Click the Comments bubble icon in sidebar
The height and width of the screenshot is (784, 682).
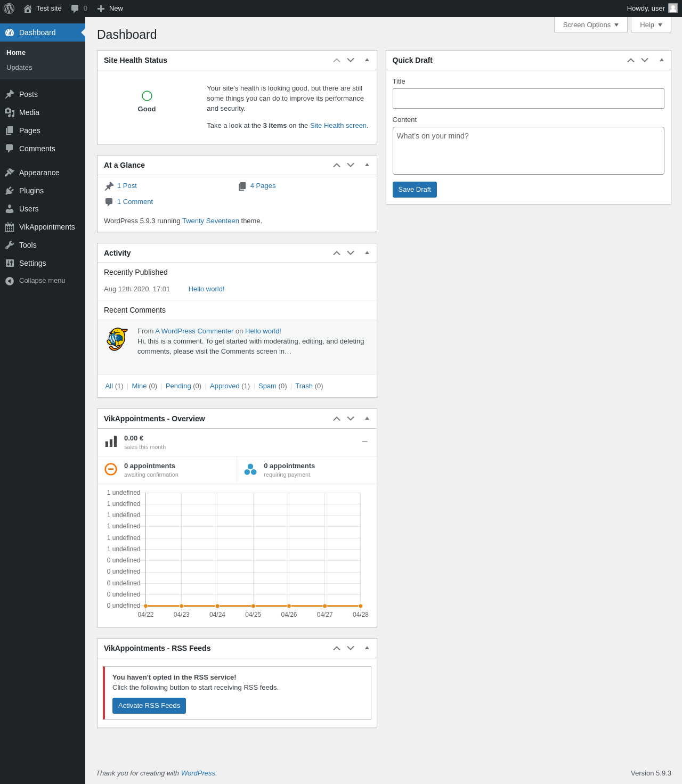click(10, 149)
